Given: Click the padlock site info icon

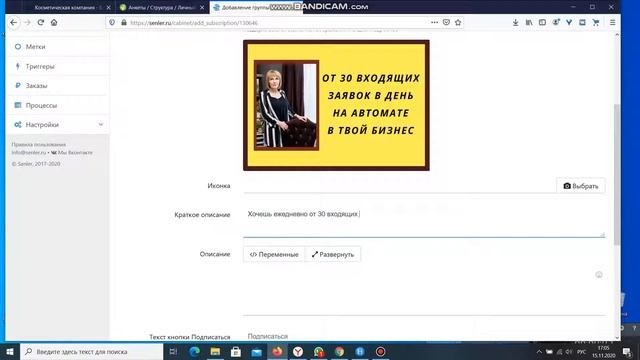Looking at the screenshot, I should pos(124,22).
